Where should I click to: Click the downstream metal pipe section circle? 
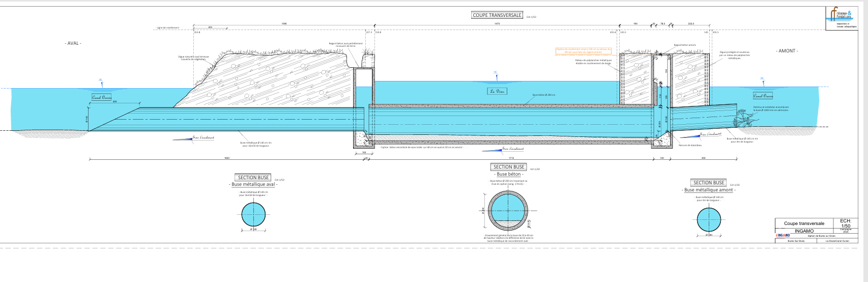(253, 214)
